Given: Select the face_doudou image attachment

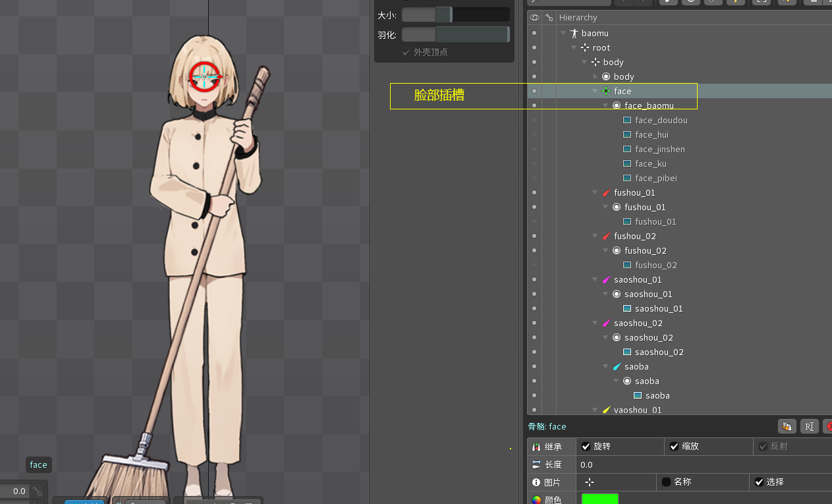Looking at the screenshot, I should [x=661, y=121].
